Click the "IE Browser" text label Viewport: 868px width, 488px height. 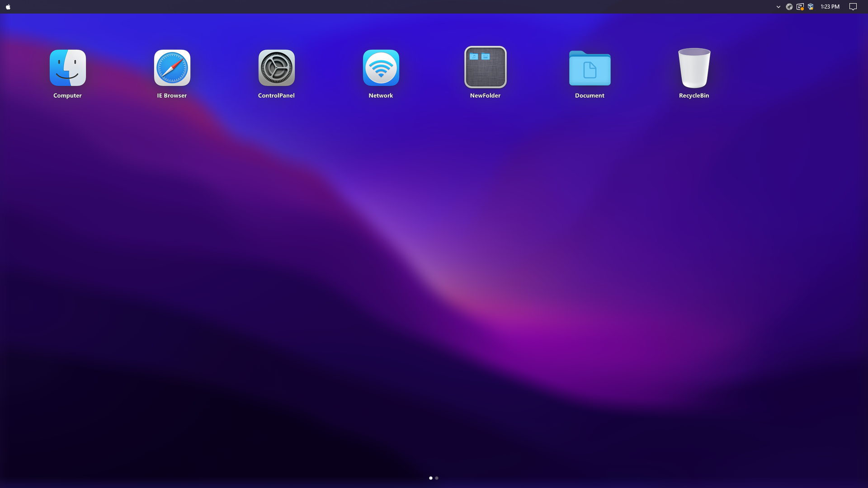pyautogui.click(x=172, y=96)
